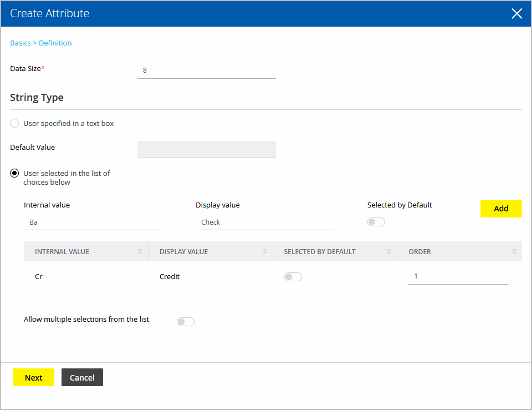Click the Cancel button
532x410 pixels.
pos(82,377)
